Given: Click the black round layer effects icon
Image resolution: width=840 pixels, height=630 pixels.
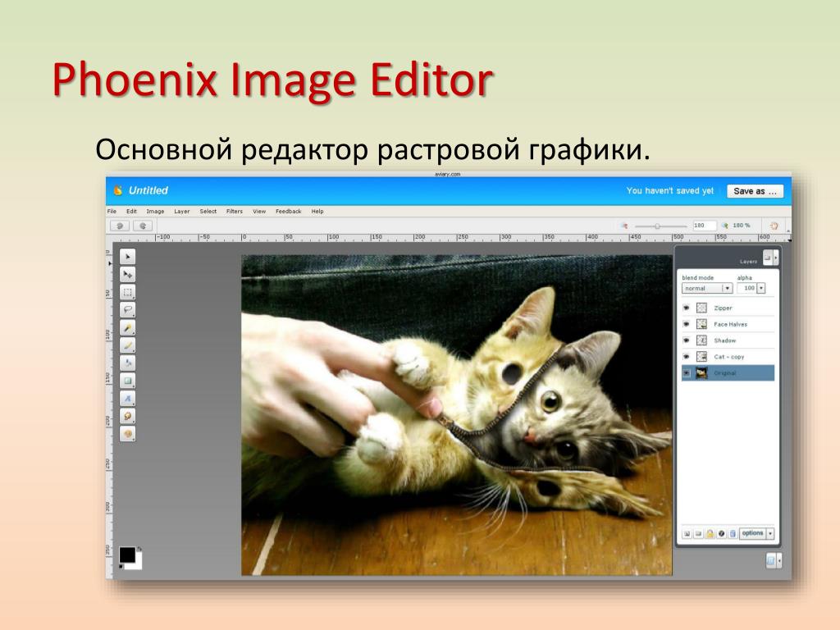Looking at the screenshot, I should [x=721, y=533].
